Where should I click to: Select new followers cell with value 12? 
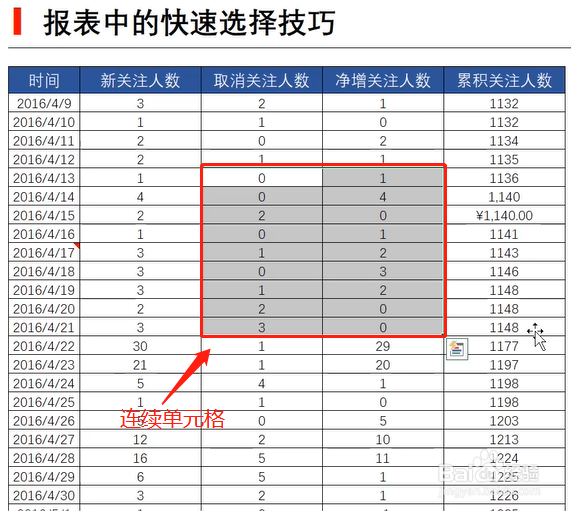[140, 439]
